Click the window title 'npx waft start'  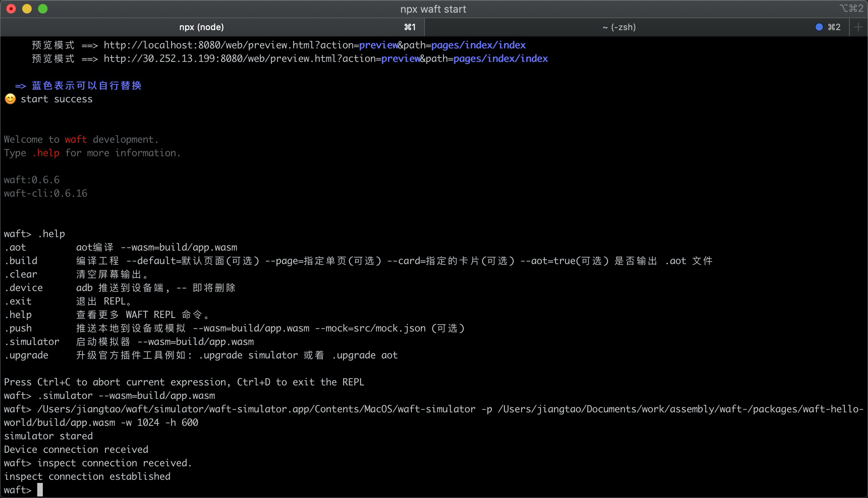click(x=433, y=9)
